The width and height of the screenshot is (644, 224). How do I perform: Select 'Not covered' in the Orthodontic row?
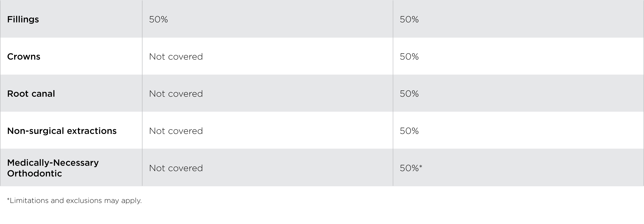[x=176, y=168]
